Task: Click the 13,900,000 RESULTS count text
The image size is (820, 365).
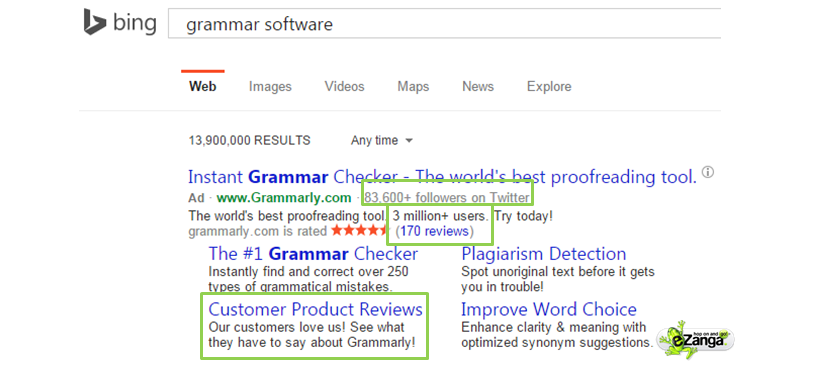Action: tap(249, 140)
